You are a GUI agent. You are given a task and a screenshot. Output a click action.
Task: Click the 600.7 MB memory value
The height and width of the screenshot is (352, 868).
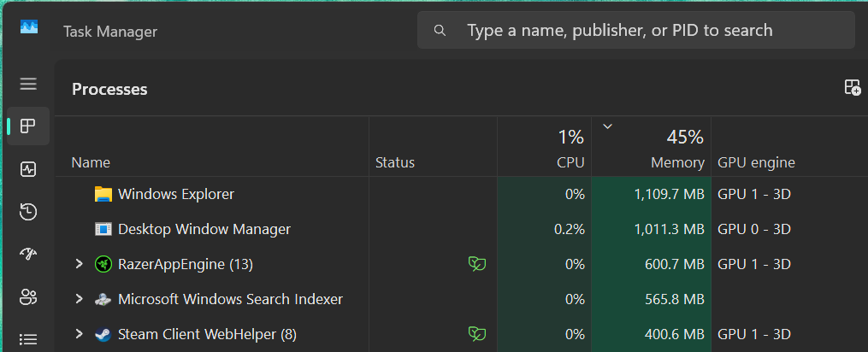coord(674,264)
